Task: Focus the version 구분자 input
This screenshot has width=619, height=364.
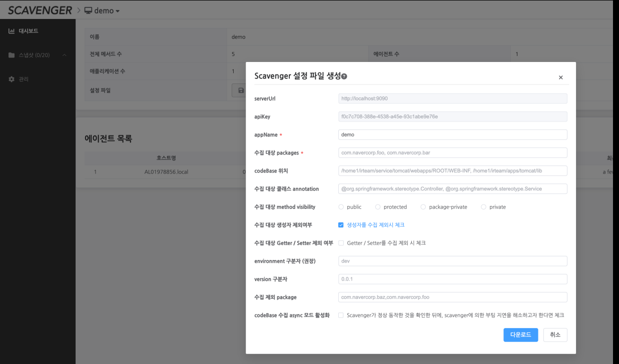Action: (453, 279)
